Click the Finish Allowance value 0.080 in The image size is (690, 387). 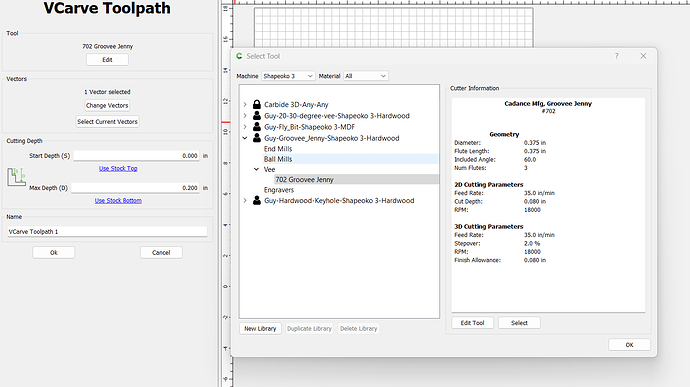(535, 260)
